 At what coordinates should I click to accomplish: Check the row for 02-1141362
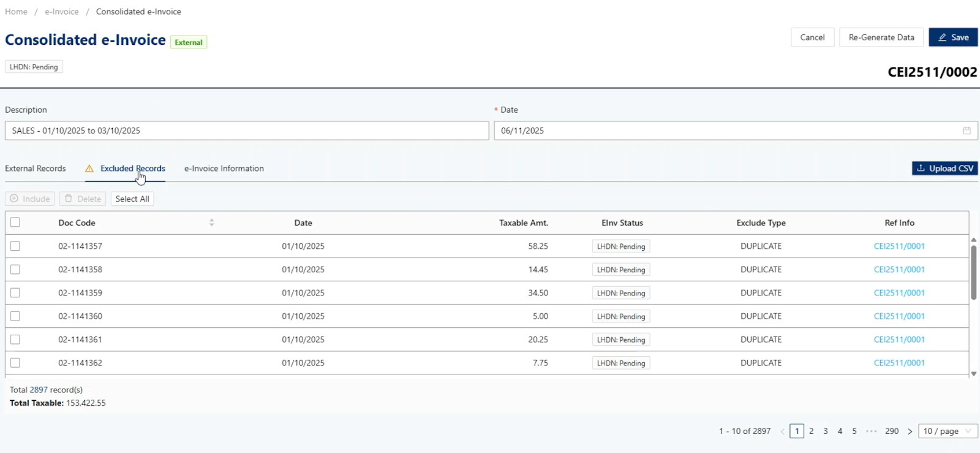pos(15,362)
